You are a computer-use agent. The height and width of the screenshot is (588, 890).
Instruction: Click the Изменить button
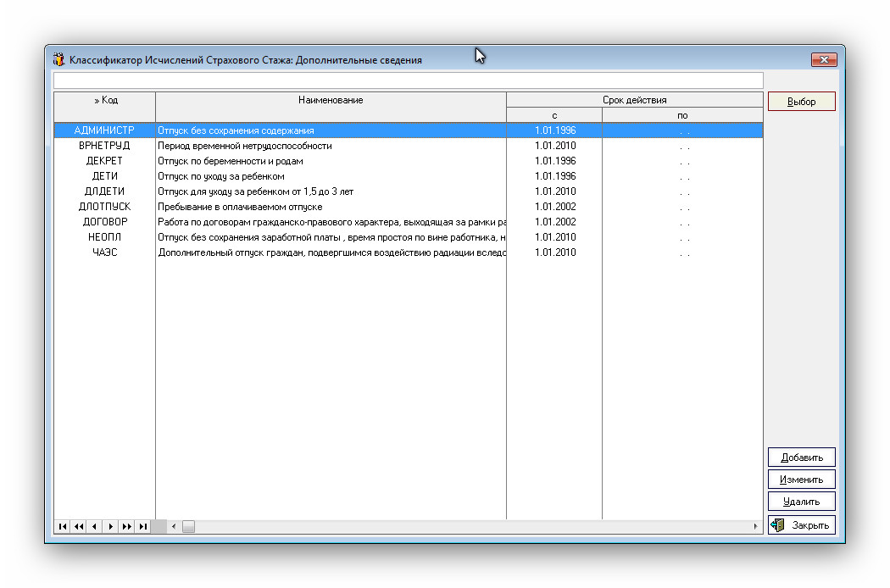801,480
